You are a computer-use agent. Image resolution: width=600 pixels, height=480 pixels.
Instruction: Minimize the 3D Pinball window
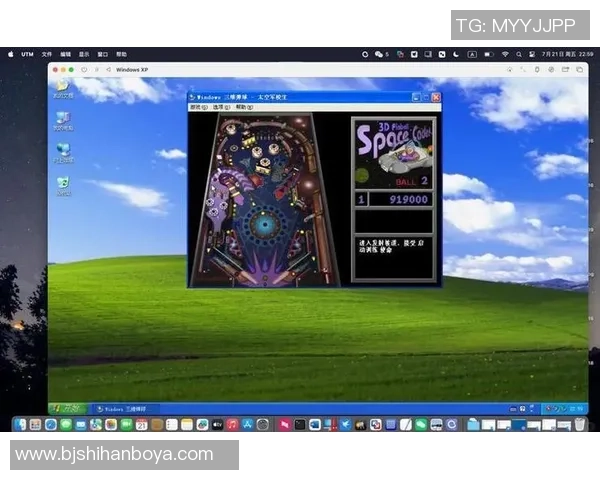click(x=416, y=97)
